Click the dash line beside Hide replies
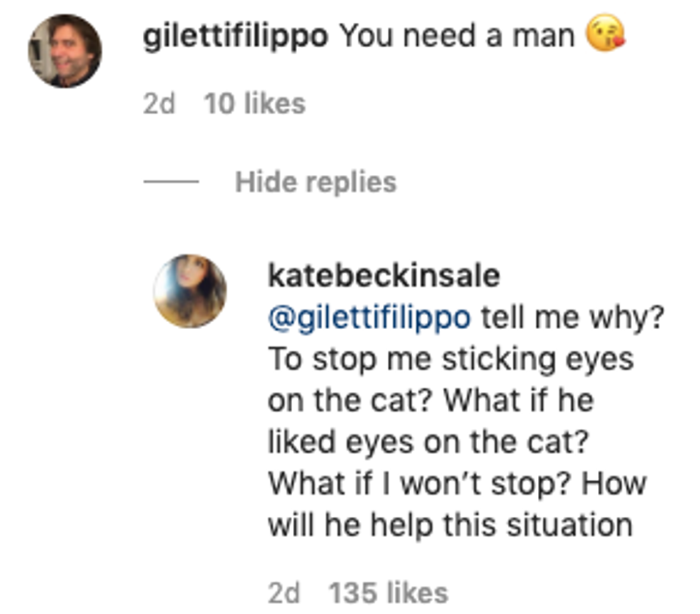The image size is (700, 614). coord(171,182)
